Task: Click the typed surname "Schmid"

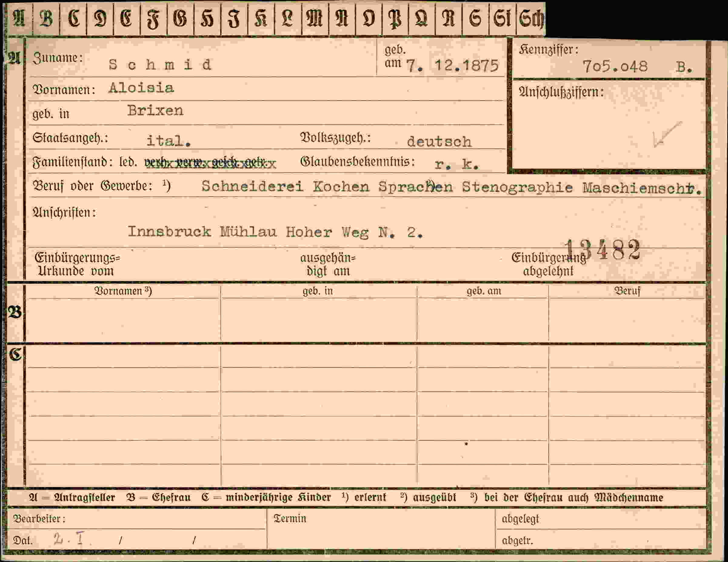Action: [x=160, y=65]
